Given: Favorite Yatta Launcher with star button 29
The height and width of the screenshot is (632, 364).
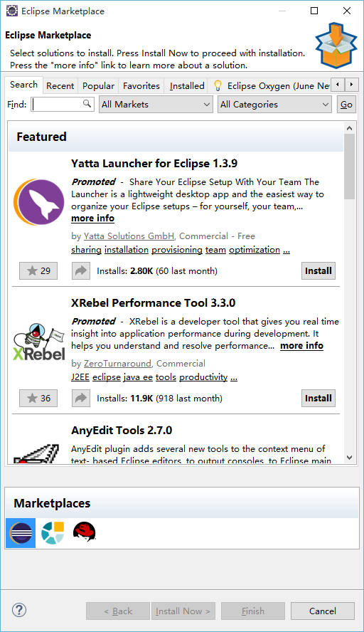Looking at the screenshot, I should tap(38, 271).
